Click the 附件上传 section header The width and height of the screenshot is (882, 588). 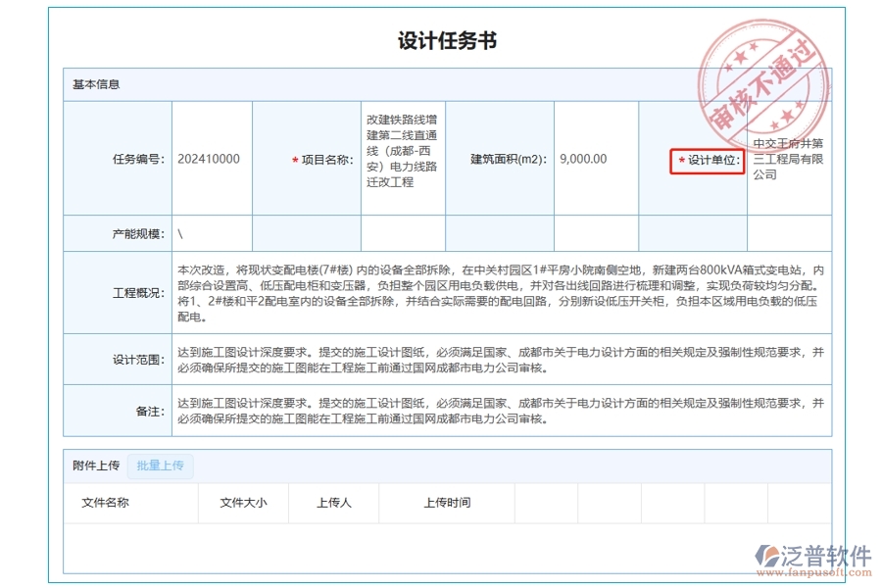[x=94, y=465]
